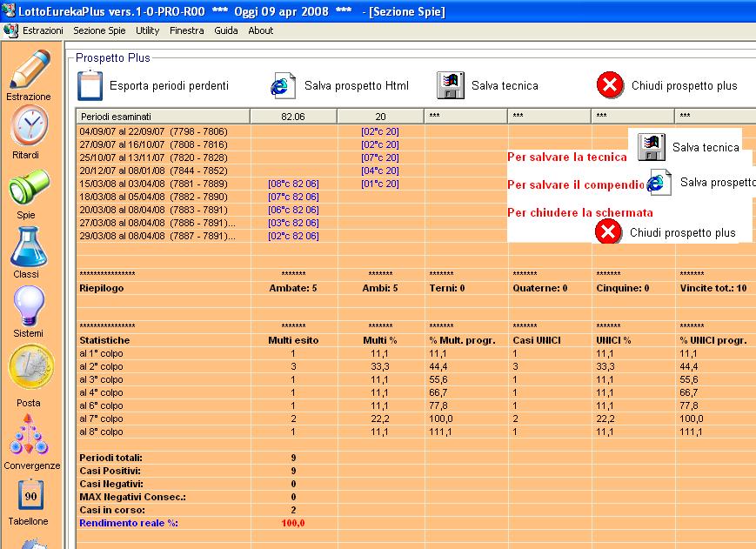756x549 pixels.
Task: Open the Posta euro coin icon
Action: tap(30, 366)
